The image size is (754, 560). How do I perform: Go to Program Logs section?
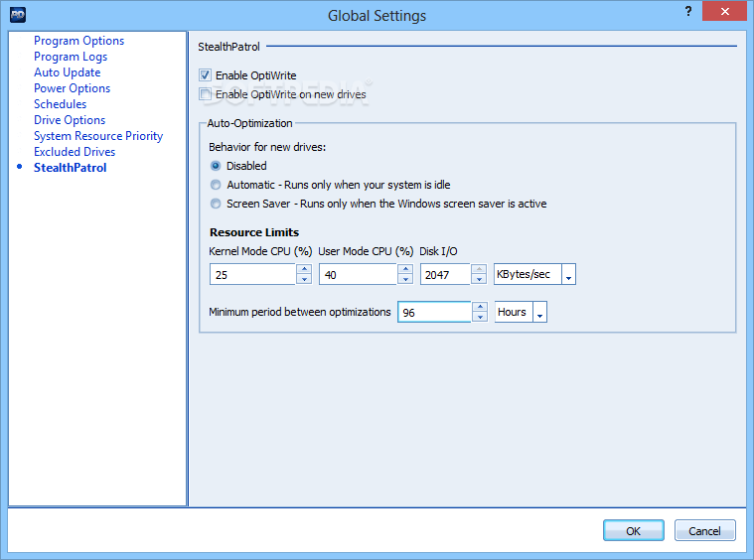[71, 57]
